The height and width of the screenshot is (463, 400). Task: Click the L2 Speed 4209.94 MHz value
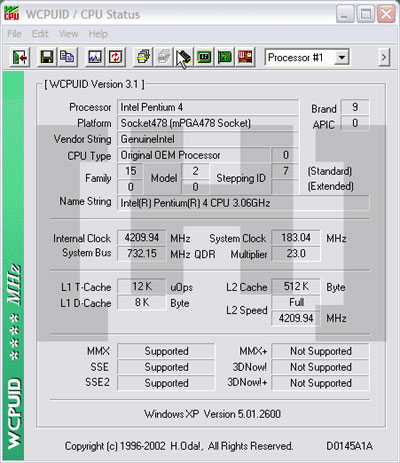coord(296,318)
